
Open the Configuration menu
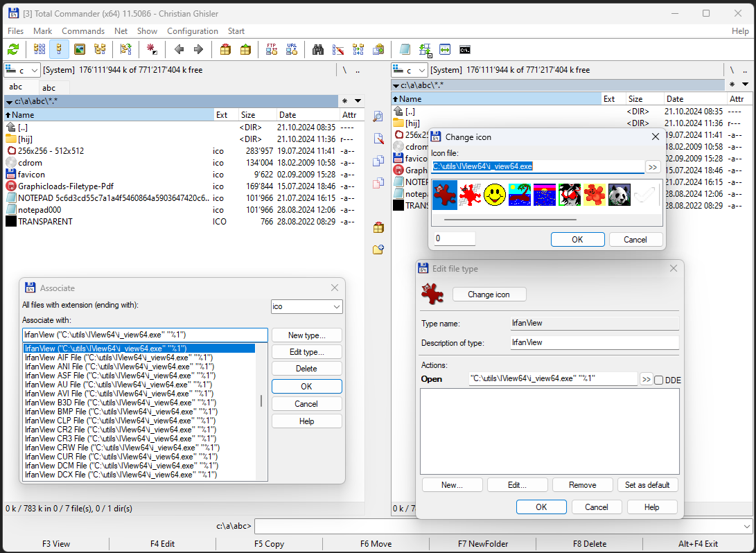coord(193,31)
